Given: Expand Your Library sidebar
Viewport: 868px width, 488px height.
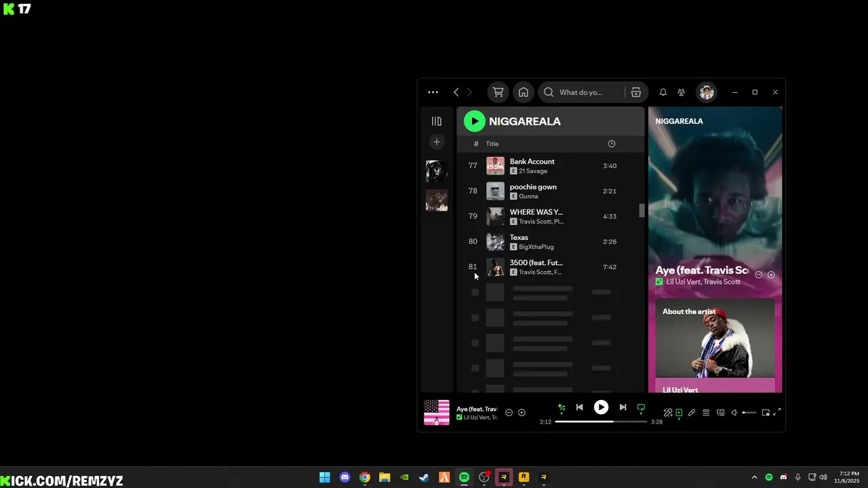Looking at the screenshot, I should (x=437, y=121).
